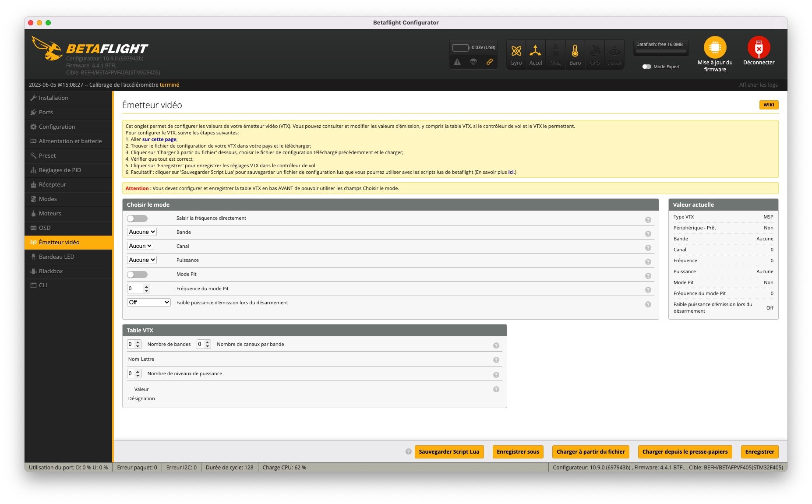Click help icon for Canal row
This screenshot has height=504, width=812.
(x=648, y=248)
